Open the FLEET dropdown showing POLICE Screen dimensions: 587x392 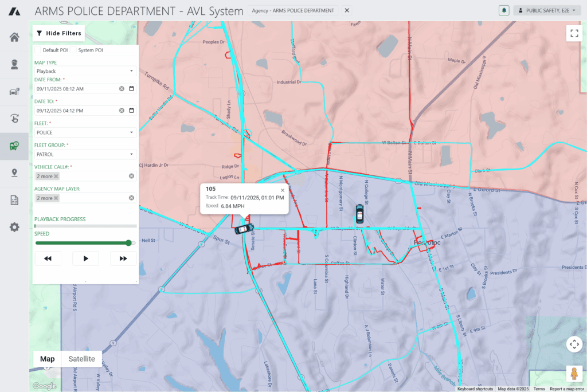click(x=85, y=132)
